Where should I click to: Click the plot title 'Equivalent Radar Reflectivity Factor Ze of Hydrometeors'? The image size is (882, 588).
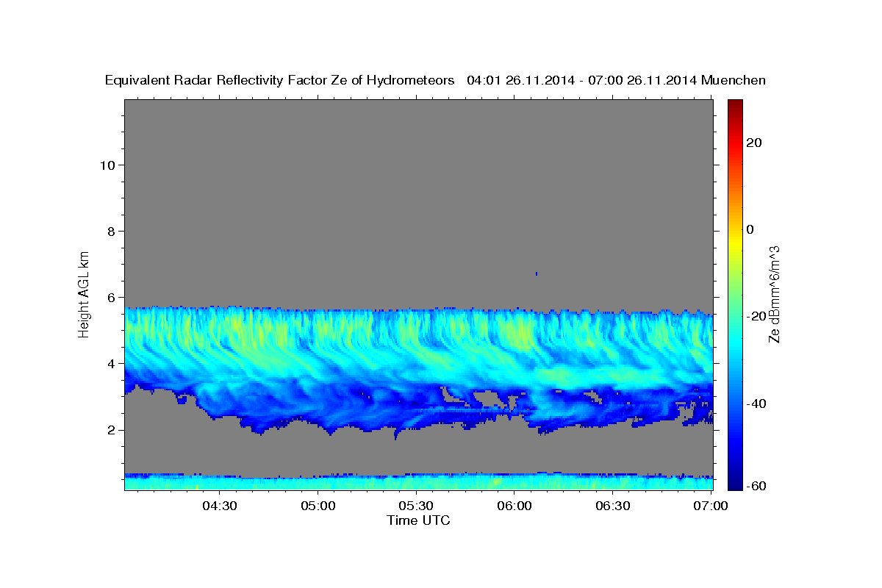tap(280, 81)
